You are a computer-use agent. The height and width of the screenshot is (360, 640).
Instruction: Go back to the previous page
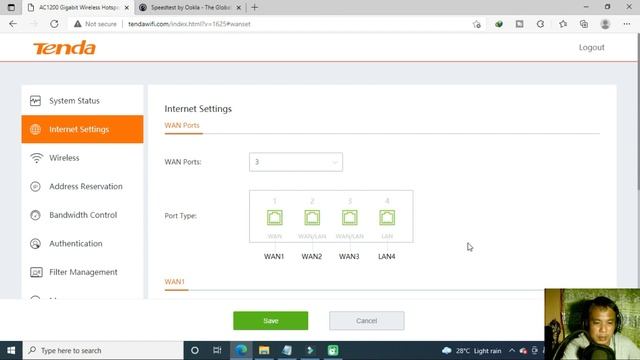(13, 24)
